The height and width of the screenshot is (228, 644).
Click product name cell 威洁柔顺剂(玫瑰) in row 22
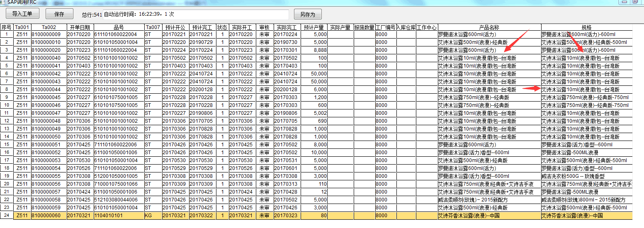(x=489, y=200)
